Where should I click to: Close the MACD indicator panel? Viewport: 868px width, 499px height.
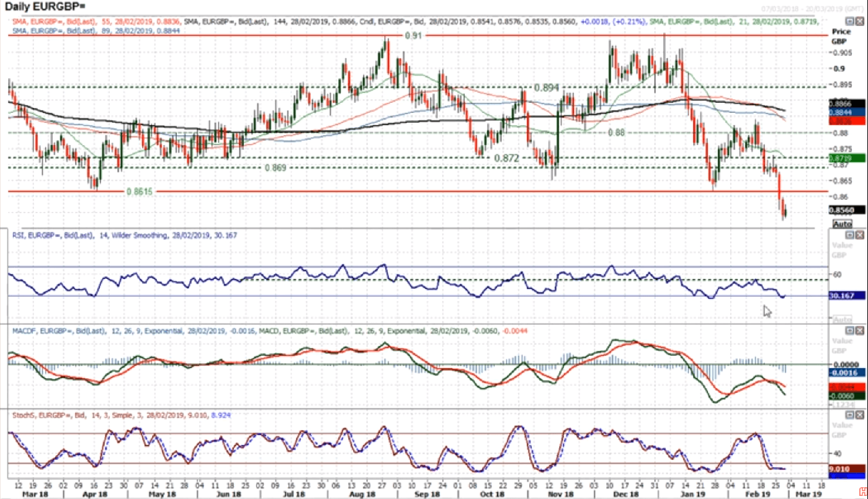pos(859,332)
